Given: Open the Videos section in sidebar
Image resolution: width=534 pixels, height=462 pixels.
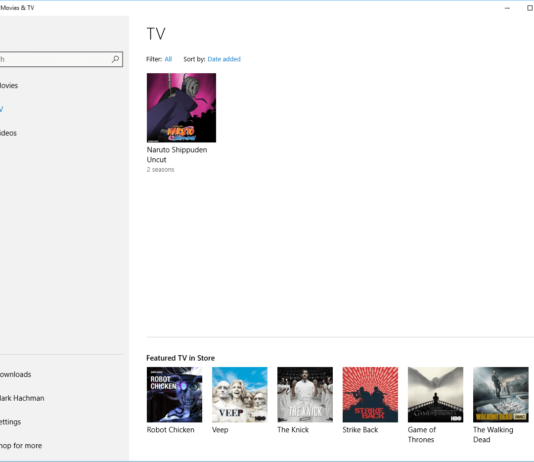Looking at the screenshot, I should (8, 133).
